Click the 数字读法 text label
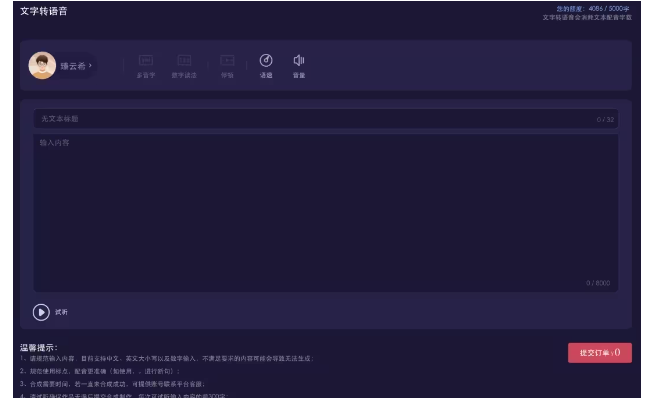Image resolution: width=658 pixels, height=407 pixels. 185,76
